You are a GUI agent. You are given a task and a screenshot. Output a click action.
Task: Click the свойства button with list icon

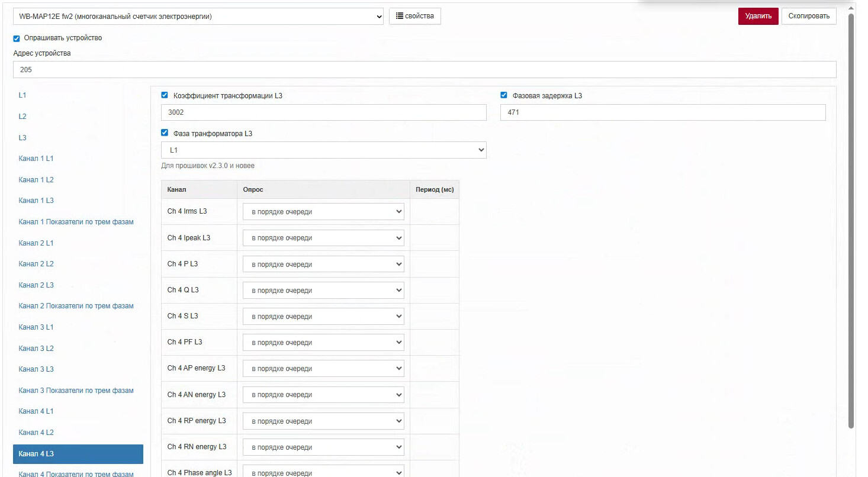[414, 16]
